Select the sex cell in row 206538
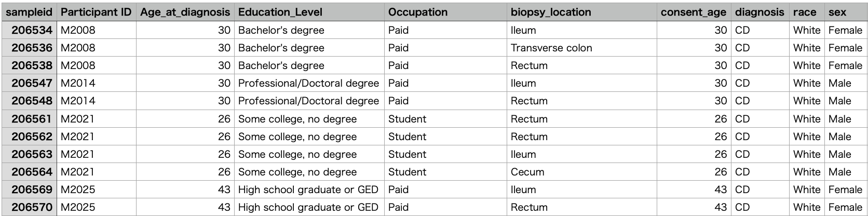The width and height of the screenshot is (868, 216). pyautogui.click(x=845, y=65)
